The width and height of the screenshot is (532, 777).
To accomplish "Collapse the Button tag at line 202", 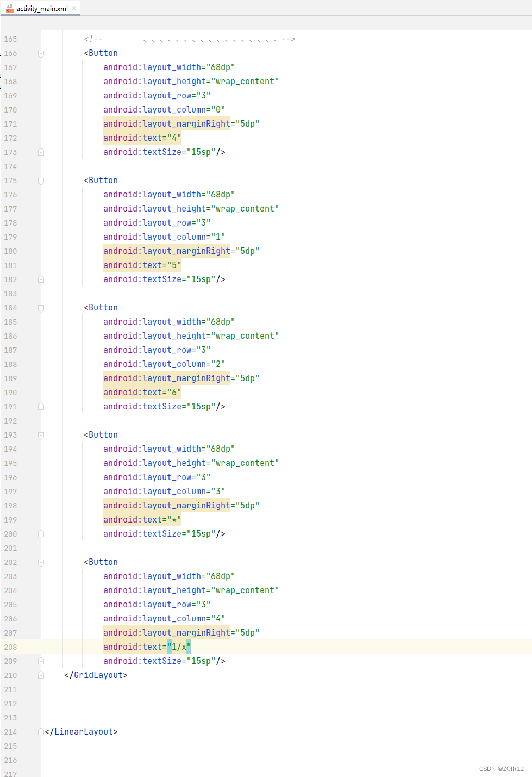I will click(x=41, y=562).
